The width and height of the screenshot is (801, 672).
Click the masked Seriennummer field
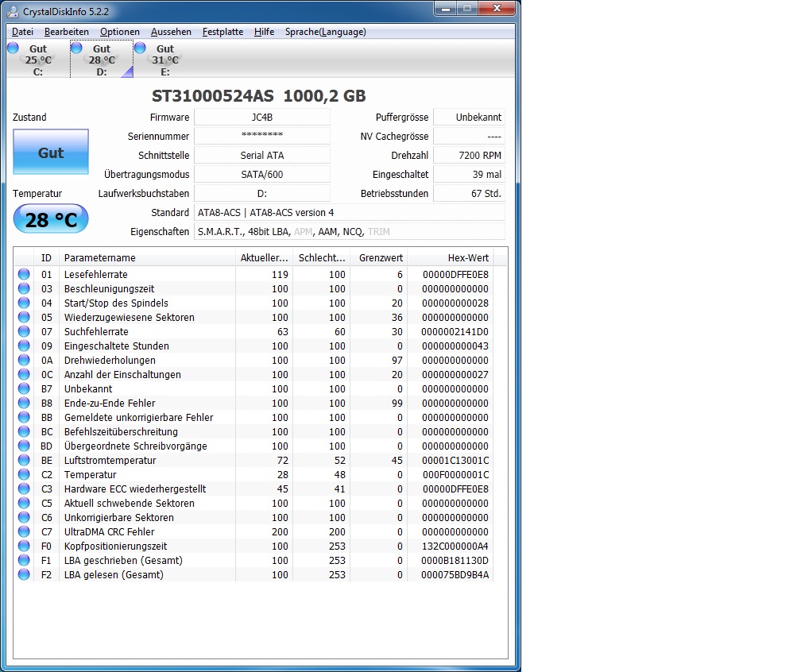262,136
